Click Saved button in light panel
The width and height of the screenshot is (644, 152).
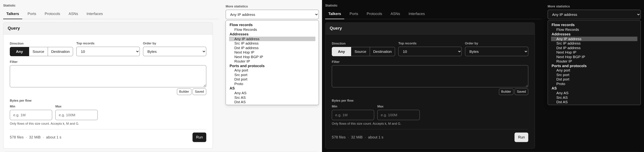(199, 92)
